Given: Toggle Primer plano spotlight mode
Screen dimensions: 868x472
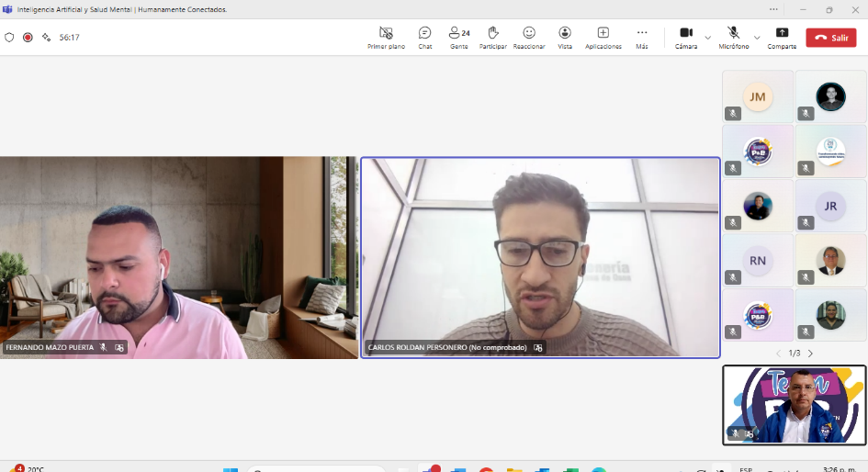Looking at the screenshot, I should [386, 37].
